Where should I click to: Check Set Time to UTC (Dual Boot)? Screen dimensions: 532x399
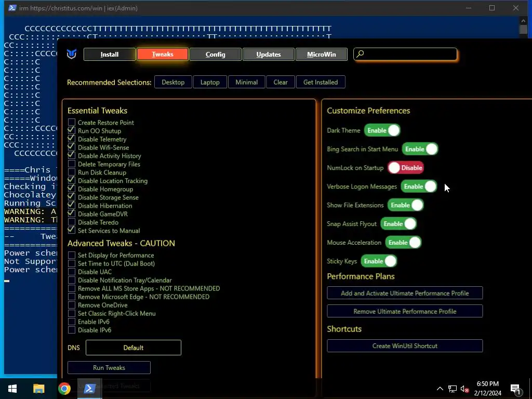tap(72, 263)
